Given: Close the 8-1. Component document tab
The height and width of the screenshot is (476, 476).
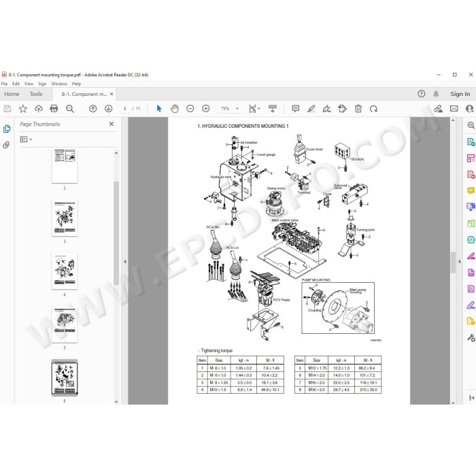Looking at the screenshot, I should [x=112, y=94].
